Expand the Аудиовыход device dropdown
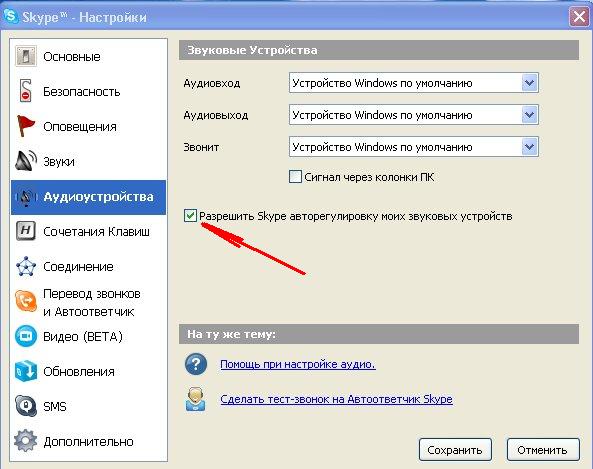Screen dimensions: 593x469 coord(529,115)
